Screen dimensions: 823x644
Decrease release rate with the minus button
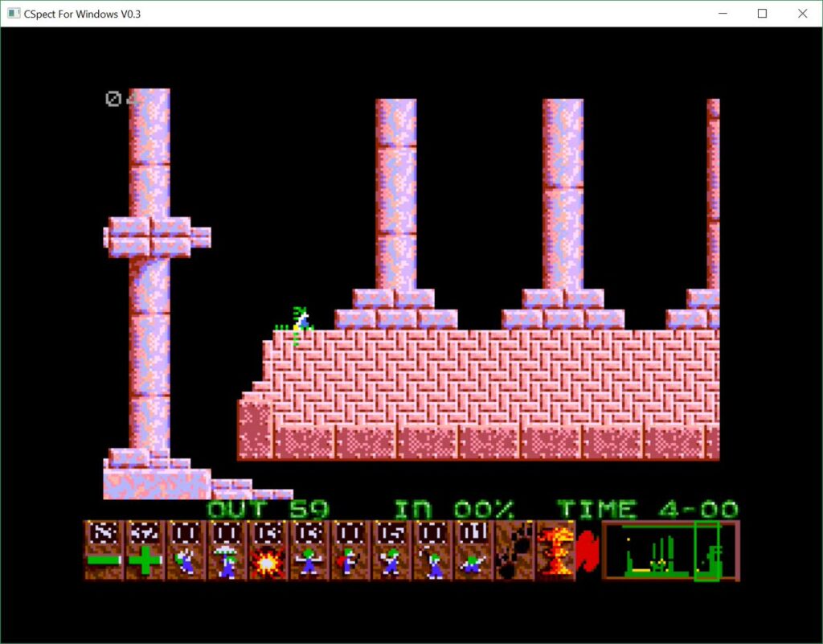pyautogui.click(x=104, y=550)
